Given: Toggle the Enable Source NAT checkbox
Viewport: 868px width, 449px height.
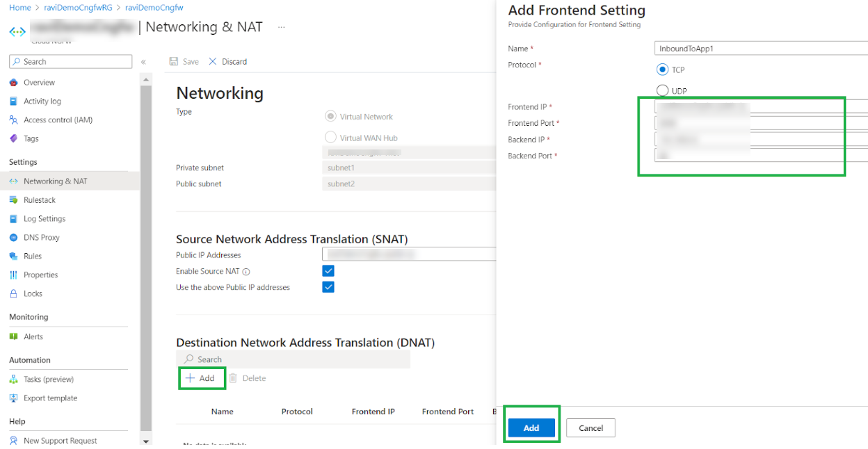Looking at the screenshot, I should (x=328, y=271).
